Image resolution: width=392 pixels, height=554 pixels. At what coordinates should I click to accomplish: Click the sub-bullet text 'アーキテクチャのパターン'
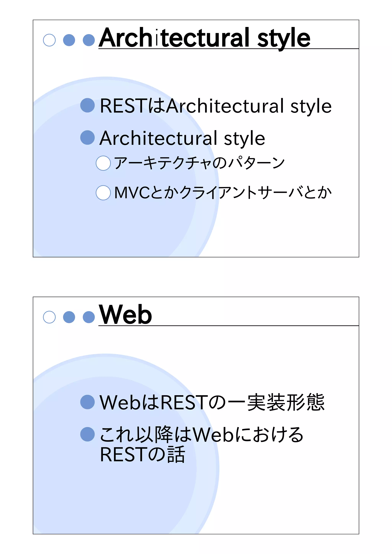point(199,163)
